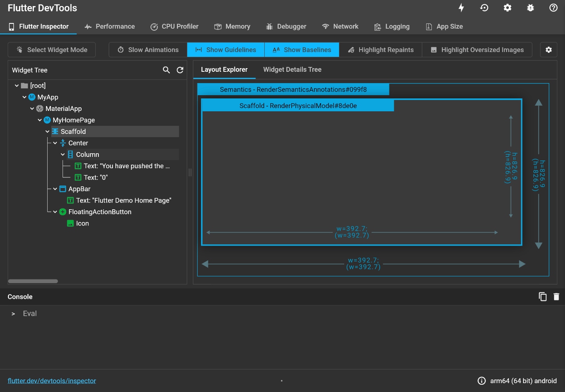
Task: Click Text icon for the "0" row
Action: (x=78, y=177)
